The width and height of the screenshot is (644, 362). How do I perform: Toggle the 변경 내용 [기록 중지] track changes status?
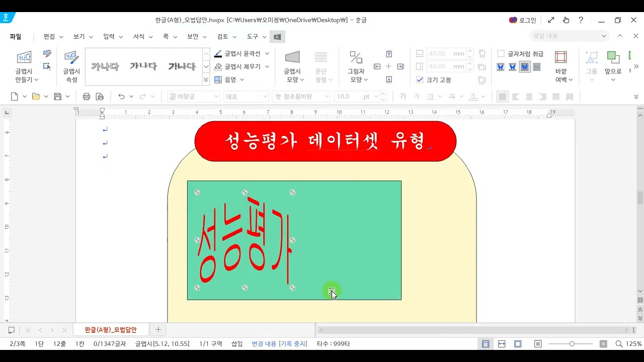[x=279, y=344]
